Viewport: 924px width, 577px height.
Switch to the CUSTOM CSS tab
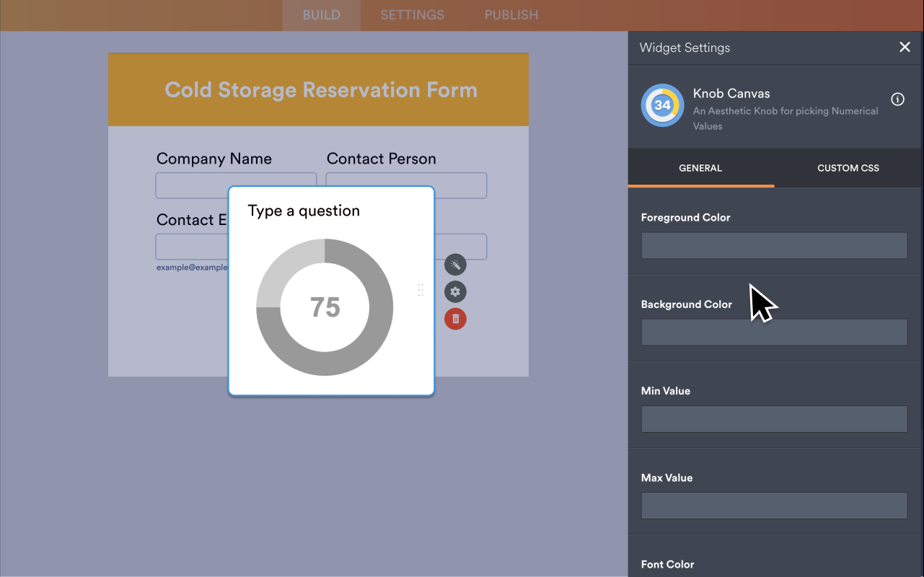pos(848,167)
